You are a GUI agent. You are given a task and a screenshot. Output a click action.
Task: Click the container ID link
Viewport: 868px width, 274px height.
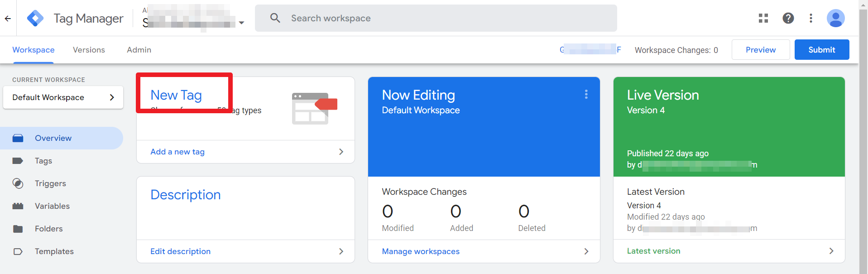point(590,49)
